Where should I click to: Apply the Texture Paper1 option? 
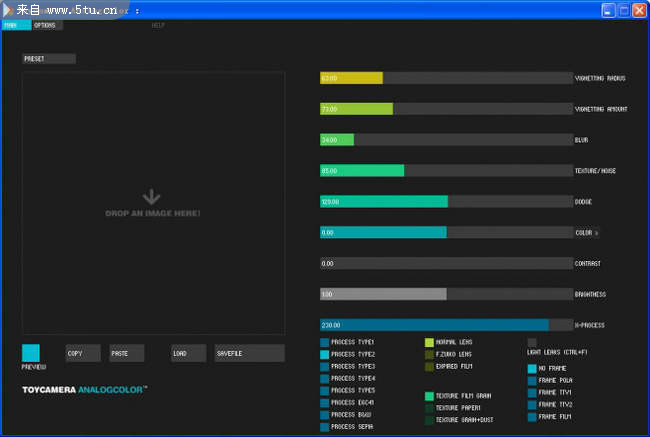point(430,408)
